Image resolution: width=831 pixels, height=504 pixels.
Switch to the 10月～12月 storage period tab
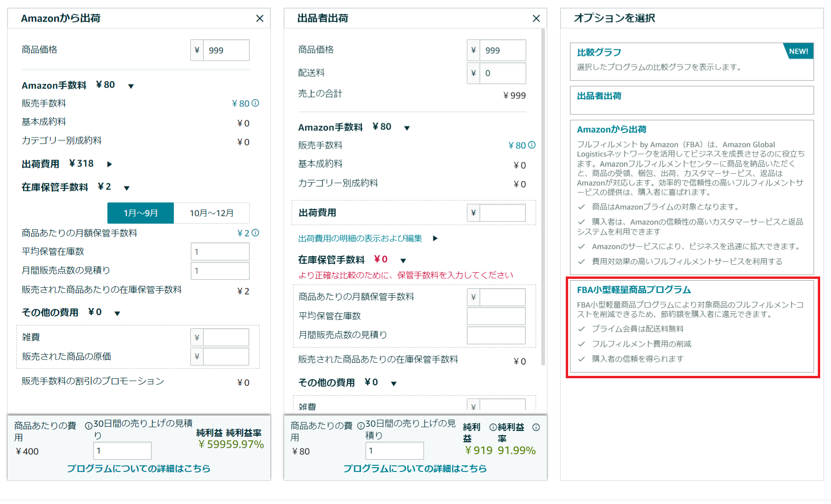(212, 213)
